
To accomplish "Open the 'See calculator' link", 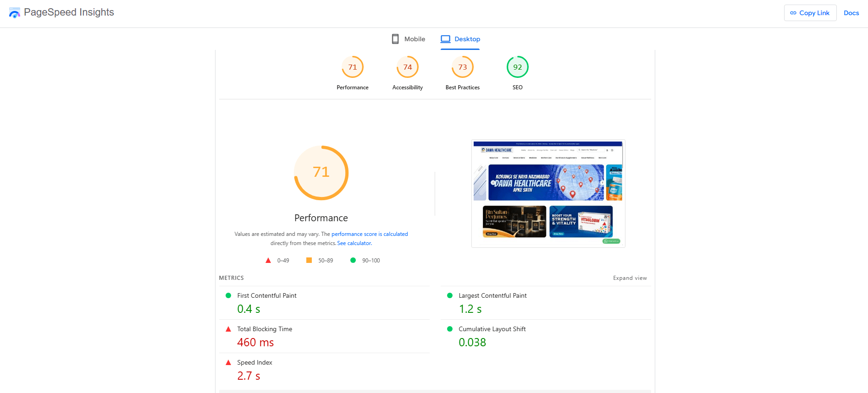I will pyautogui.click(x=354, y=243).
